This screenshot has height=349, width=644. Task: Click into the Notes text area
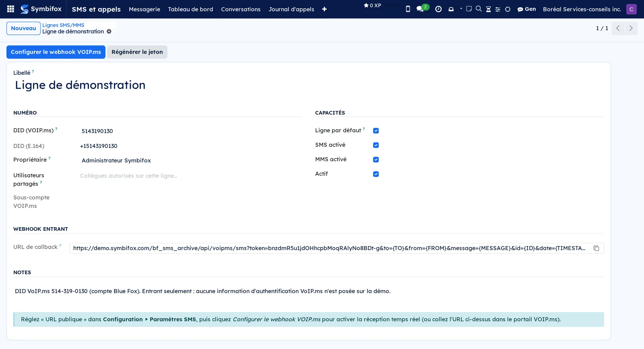click(309, 291)
